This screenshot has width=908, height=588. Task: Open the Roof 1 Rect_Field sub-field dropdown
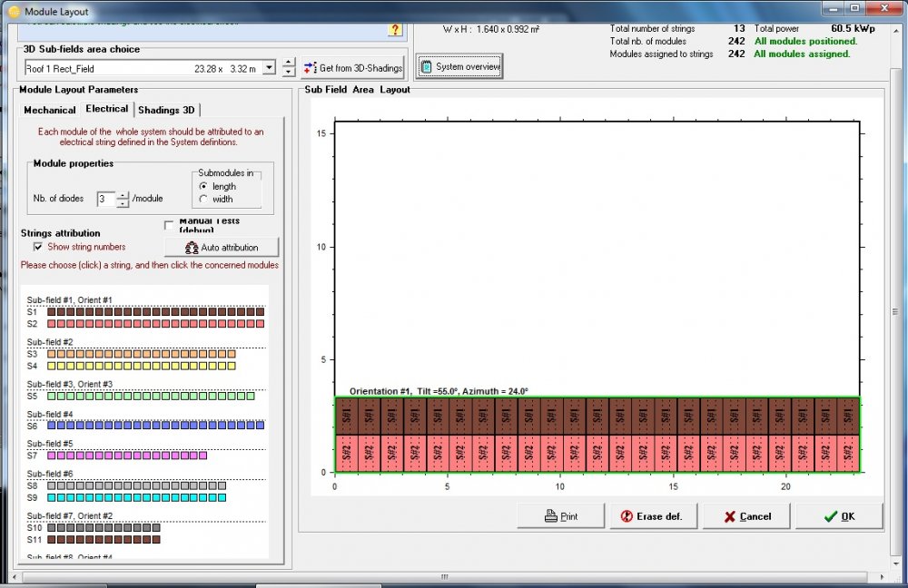[268, 68]
